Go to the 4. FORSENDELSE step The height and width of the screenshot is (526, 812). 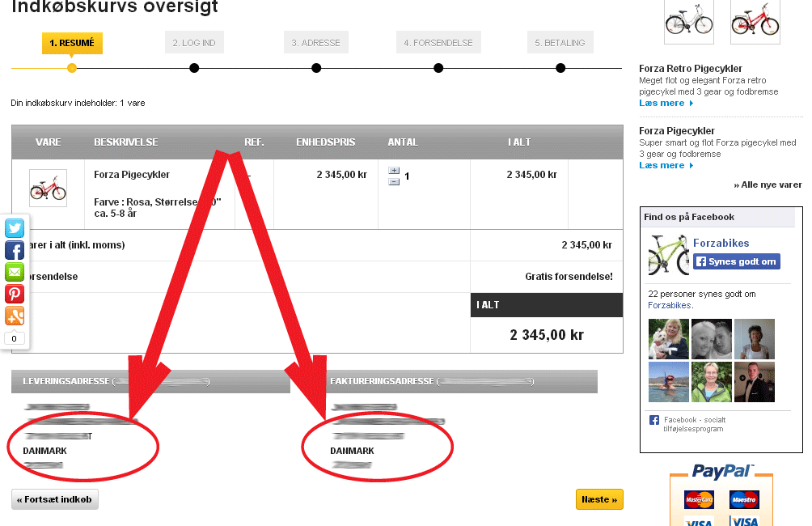click(438, 43)
